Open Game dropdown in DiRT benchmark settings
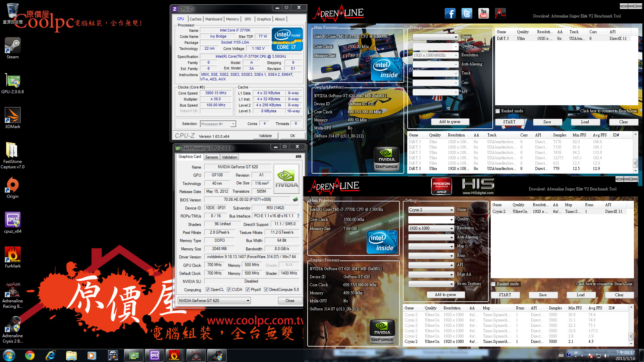The image size is (644, 362). coord(435,37)
